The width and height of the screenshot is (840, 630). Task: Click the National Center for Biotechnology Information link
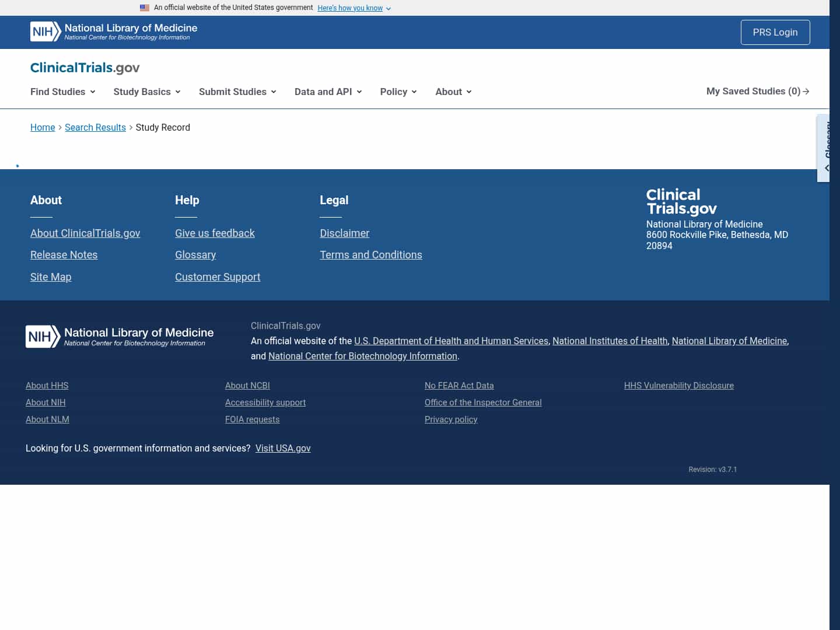coord(363,356)
